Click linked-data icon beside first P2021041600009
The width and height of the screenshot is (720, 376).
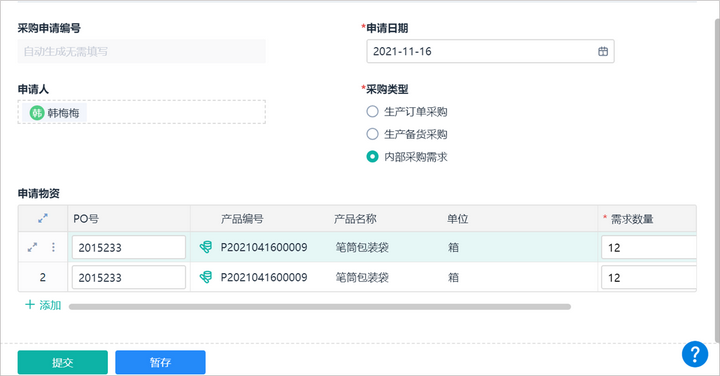click(206, 247)
